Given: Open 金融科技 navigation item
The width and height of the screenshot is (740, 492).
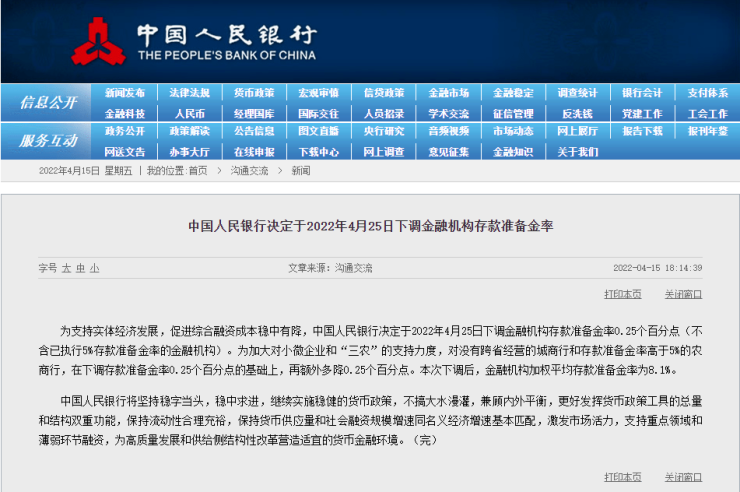Looking at the screenshot, I should (125, 114).
